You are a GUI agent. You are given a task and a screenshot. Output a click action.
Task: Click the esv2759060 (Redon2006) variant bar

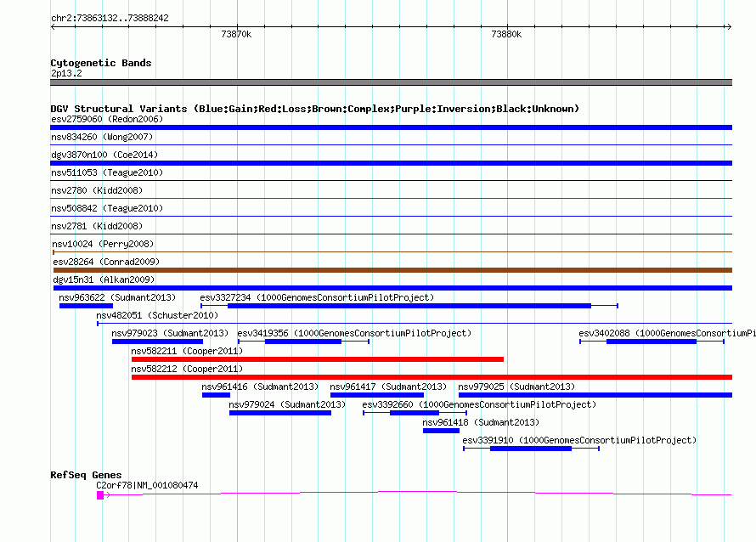[x=391, y=127]
